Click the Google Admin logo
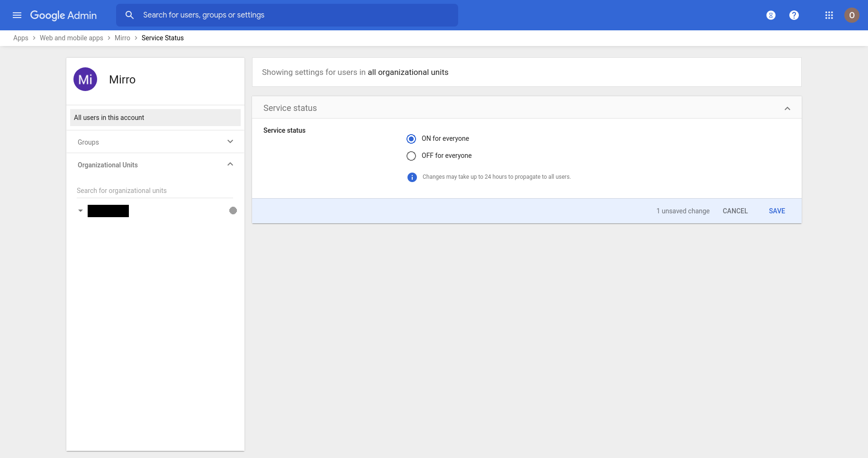868x458 pixels. tap(63, 15)
